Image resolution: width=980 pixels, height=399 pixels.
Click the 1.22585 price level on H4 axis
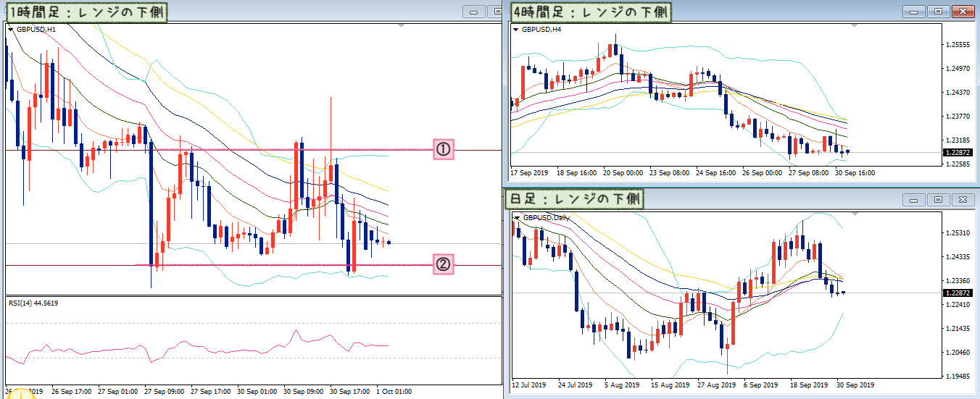tap(958, 164)
